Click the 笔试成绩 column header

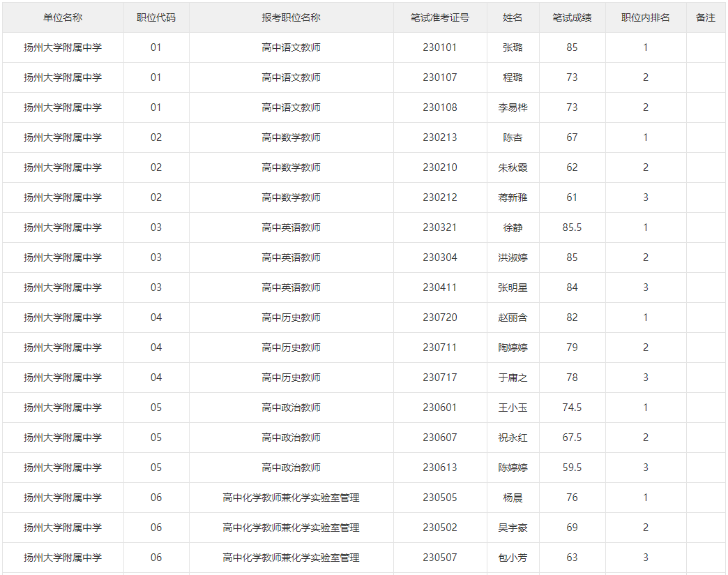[x=572, y=17]
